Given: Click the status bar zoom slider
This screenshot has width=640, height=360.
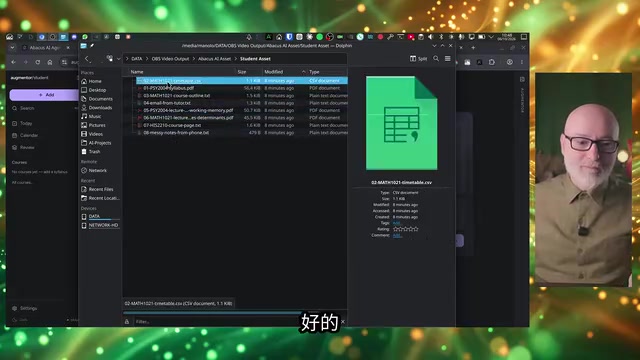Looking at the screenshot, I should [x=212, y=313].
